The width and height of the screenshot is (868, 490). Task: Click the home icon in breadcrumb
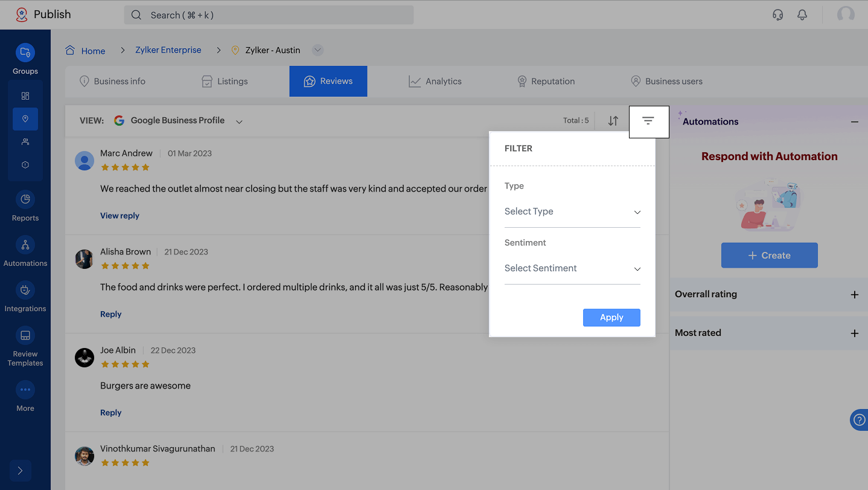(71, 50)
